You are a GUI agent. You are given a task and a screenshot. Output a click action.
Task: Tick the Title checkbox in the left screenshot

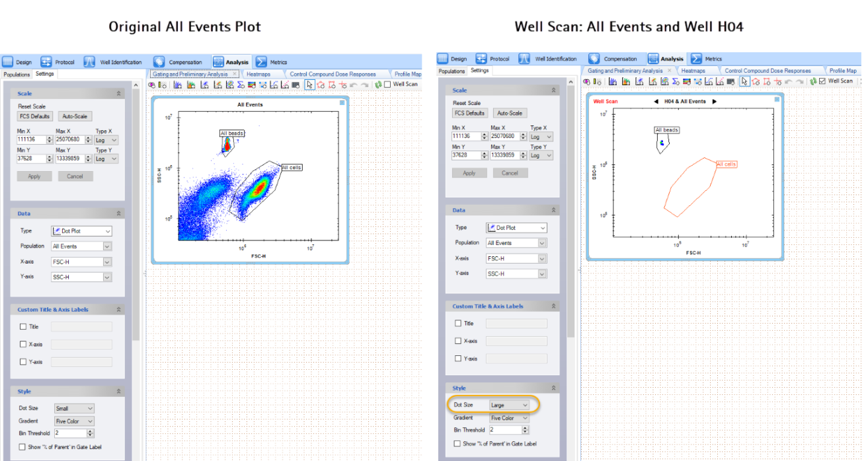click(x=23, y=326)
